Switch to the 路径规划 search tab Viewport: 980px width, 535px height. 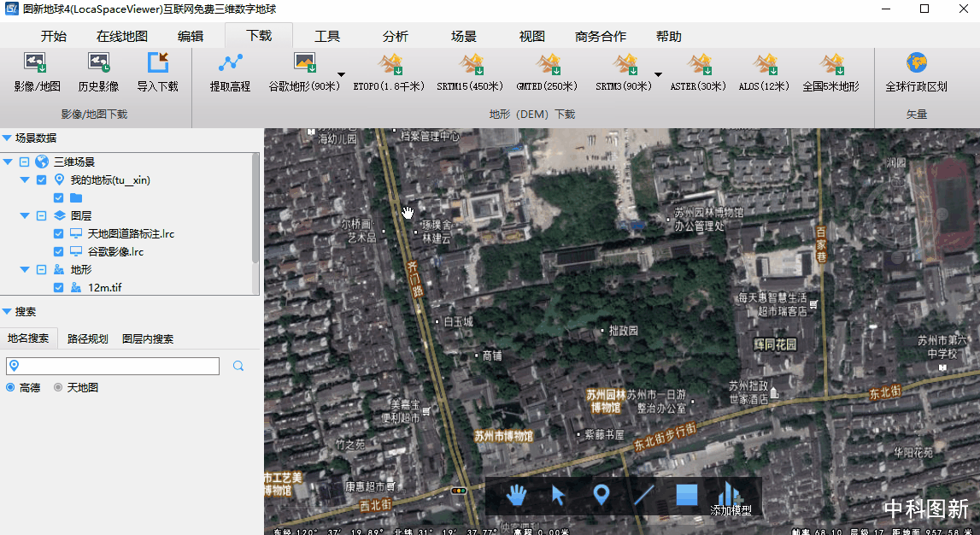(x=87, y=338)
